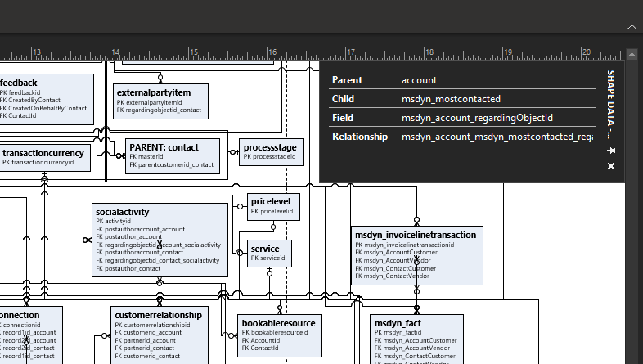Click 'FK AccountId' in bookableresource

click(260, 340)
